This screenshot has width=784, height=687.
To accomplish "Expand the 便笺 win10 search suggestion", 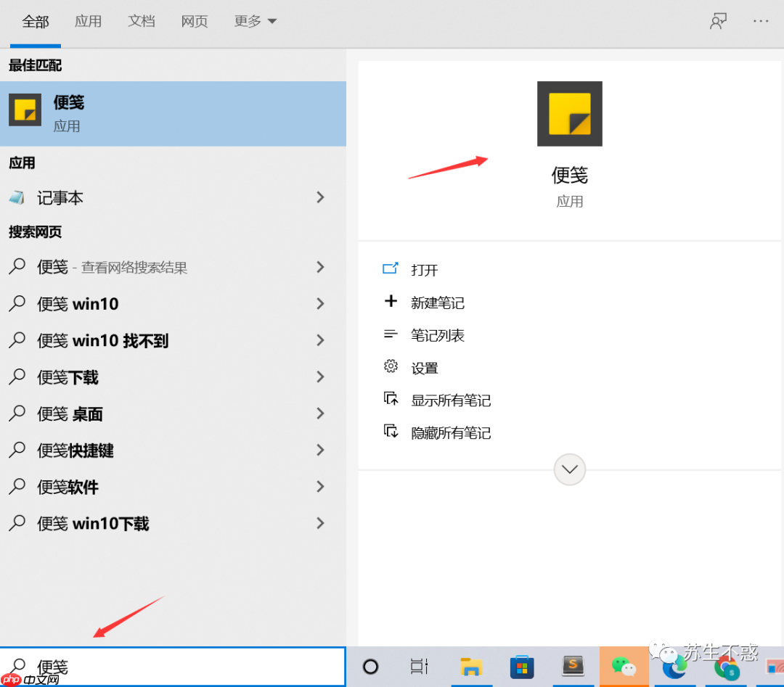I will click(319, 304).
